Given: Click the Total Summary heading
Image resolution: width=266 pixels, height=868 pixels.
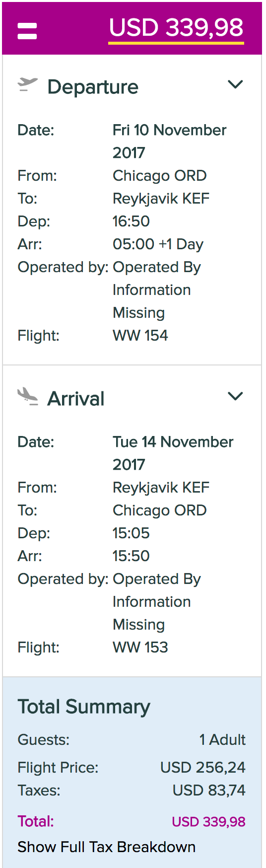Looking at the screenshot, I should (x=84, y=707).
